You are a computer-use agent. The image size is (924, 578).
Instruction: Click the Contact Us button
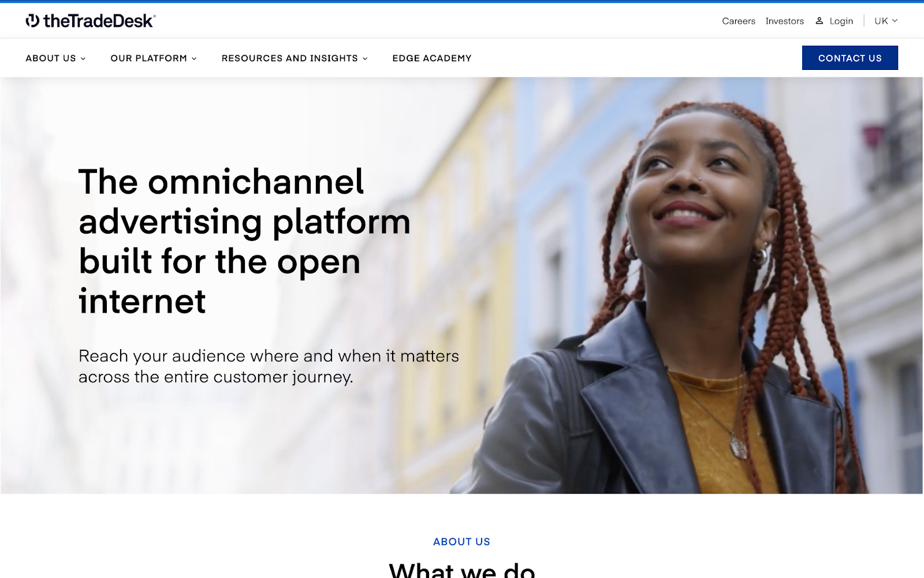850,58
